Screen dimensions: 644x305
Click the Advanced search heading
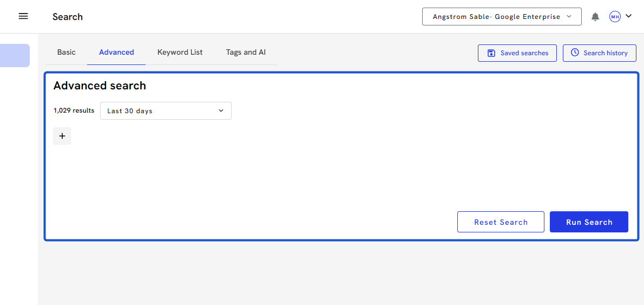(x=100, y=86)
